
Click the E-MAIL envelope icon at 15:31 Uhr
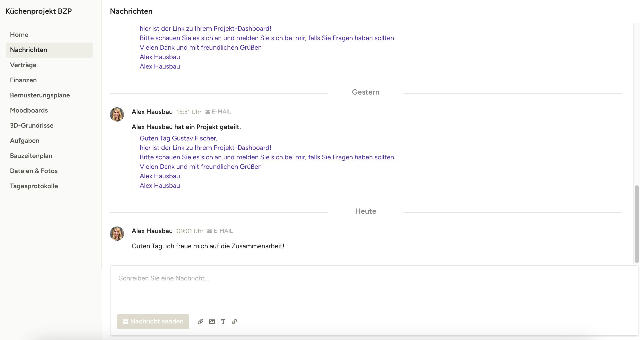pos(208,112)
